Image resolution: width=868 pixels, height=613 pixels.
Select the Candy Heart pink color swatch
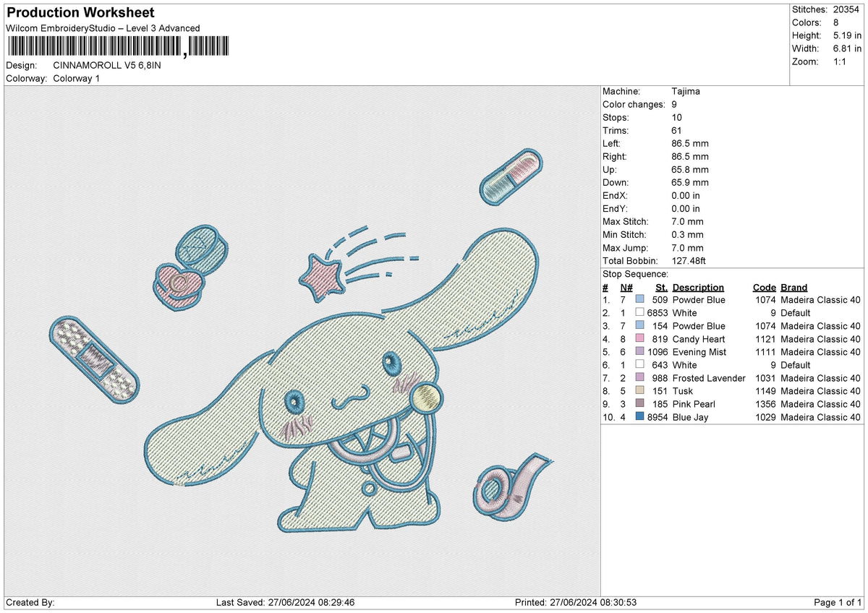pos(639,338)
